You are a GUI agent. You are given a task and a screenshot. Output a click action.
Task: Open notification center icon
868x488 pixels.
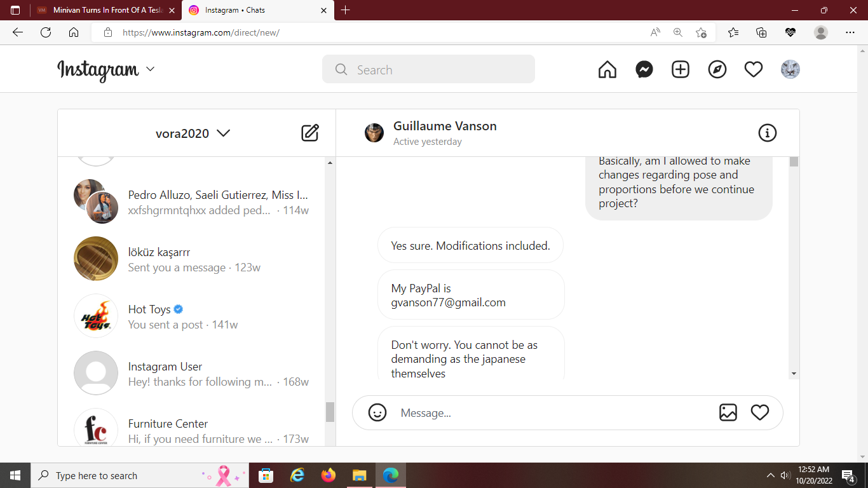click(x=848, y=475)
